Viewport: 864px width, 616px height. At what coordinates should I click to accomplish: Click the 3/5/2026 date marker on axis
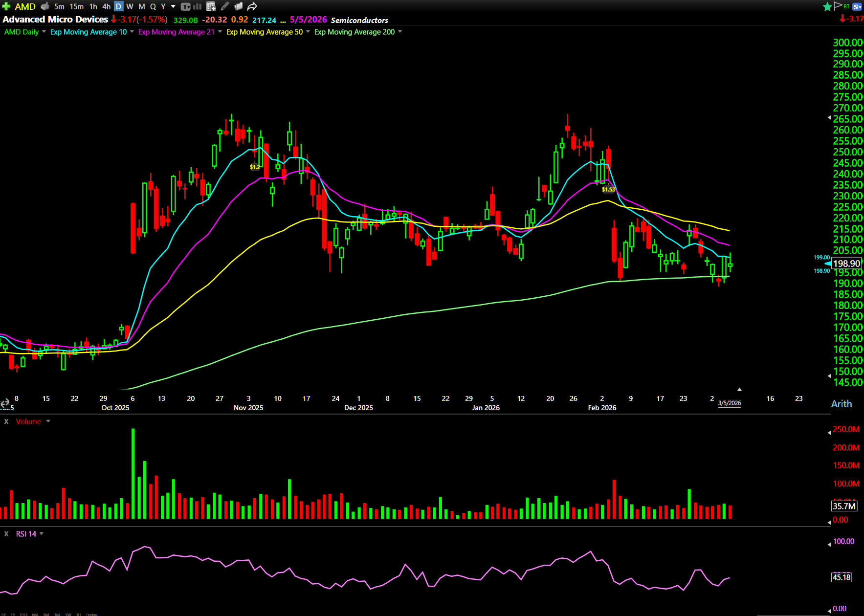(729, 403)
